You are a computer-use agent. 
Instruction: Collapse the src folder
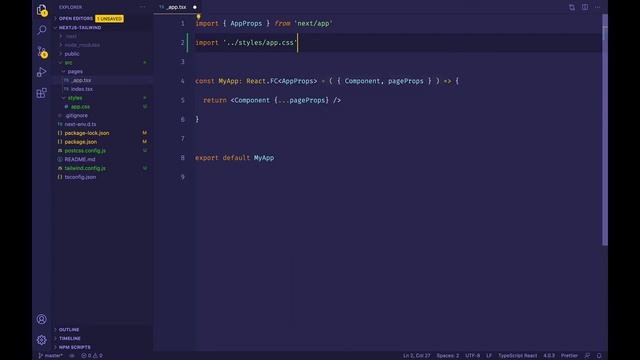click(68, 62)
